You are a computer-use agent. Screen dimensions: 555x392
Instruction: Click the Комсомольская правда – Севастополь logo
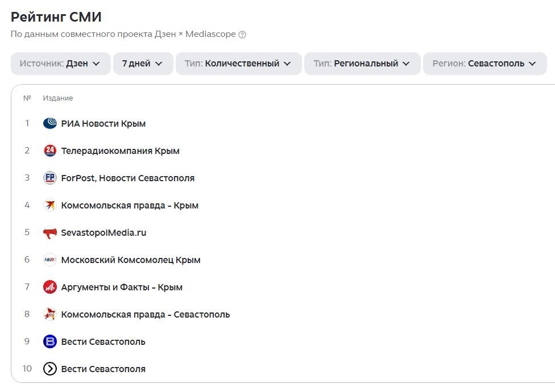[50, 314]
